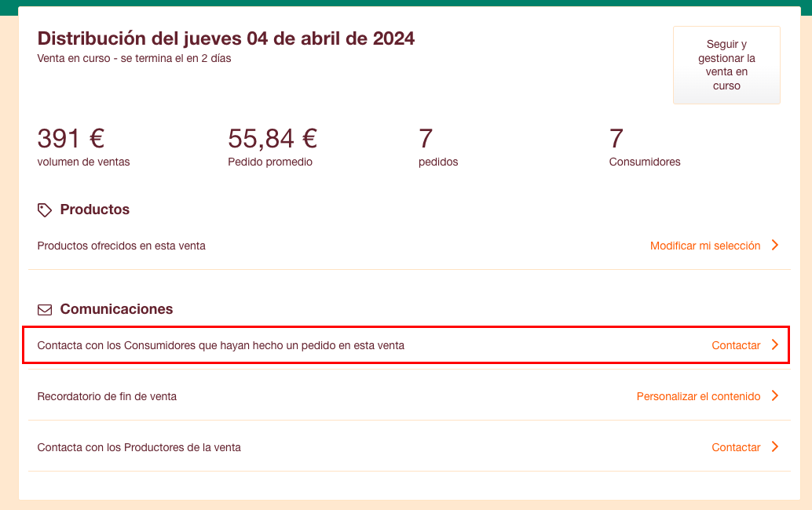Click chevron arrow in Consumidores contact row
This screenshot has height=510, width=812.
point(775,345)
